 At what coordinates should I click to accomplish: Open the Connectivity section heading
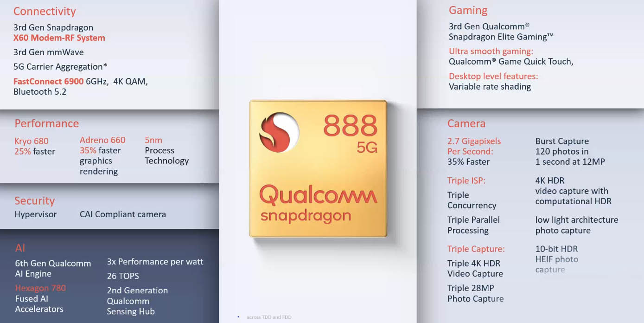(45, 11)
